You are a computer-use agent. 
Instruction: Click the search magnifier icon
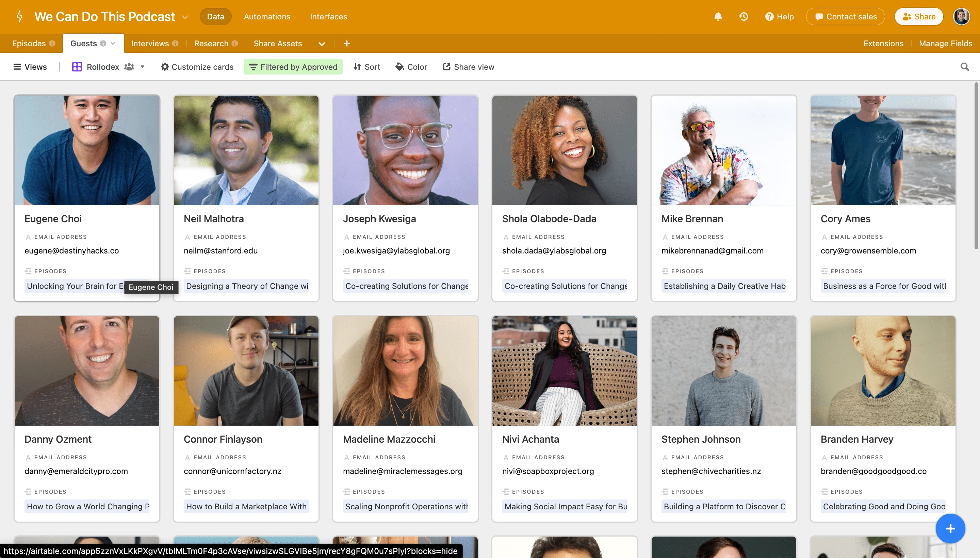pyautogui.click(x=964, y=67)
